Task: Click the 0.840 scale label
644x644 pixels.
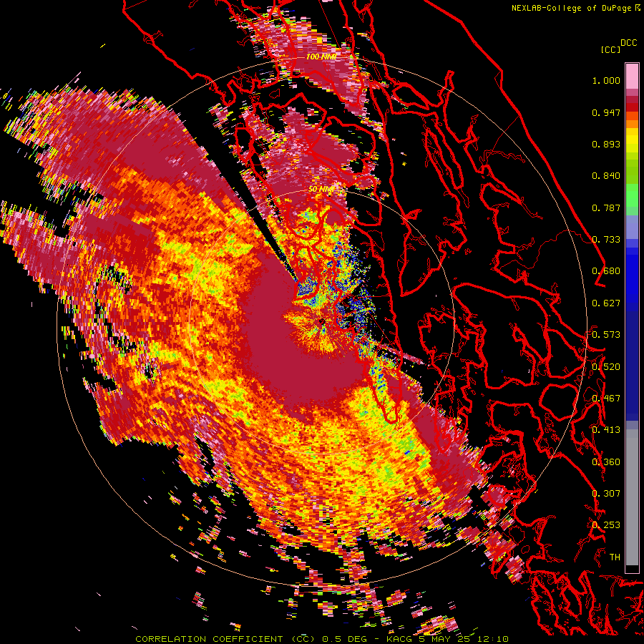Action: 606,176
